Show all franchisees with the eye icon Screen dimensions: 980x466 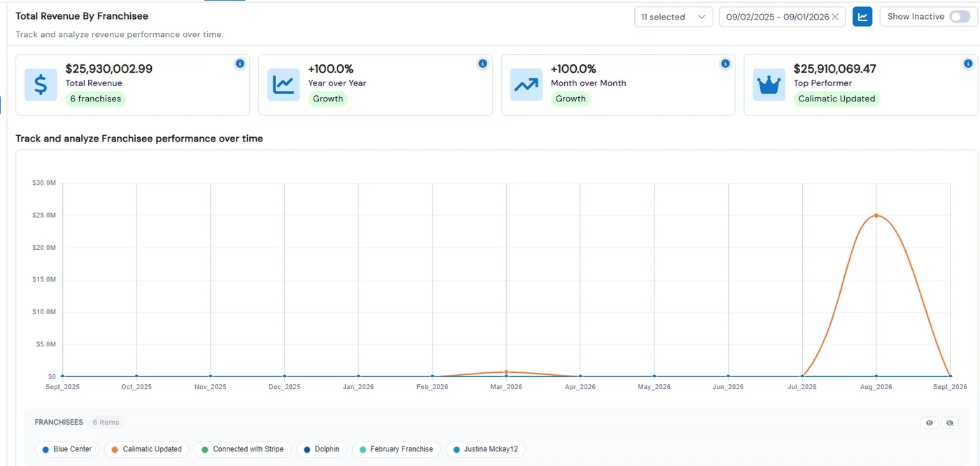coord(930,423)
